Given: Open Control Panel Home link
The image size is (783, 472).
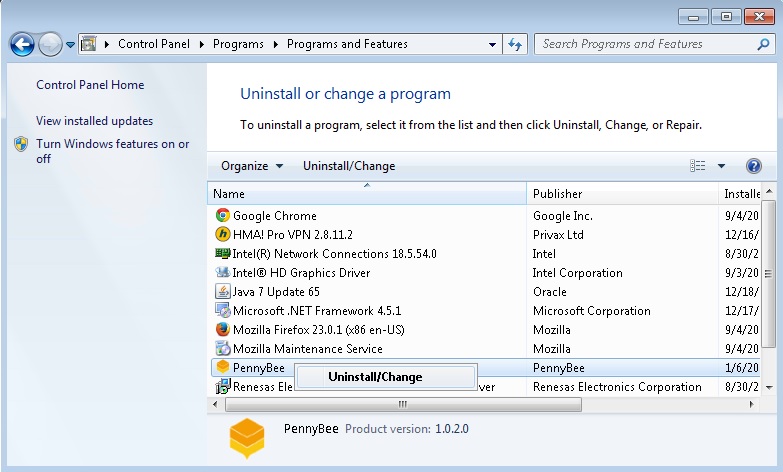Looking at the screenshot, I should 90,85.
